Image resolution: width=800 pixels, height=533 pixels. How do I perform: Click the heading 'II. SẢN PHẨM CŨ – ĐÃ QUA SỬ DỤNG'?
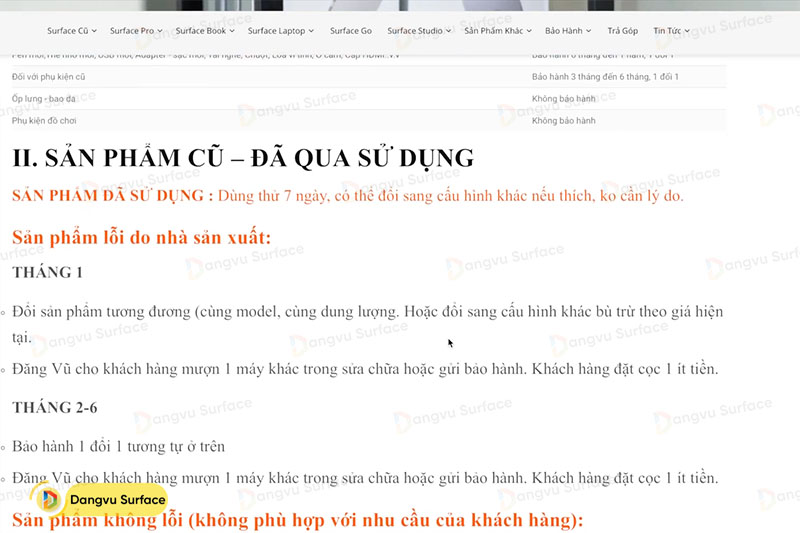tap(243, 158)
